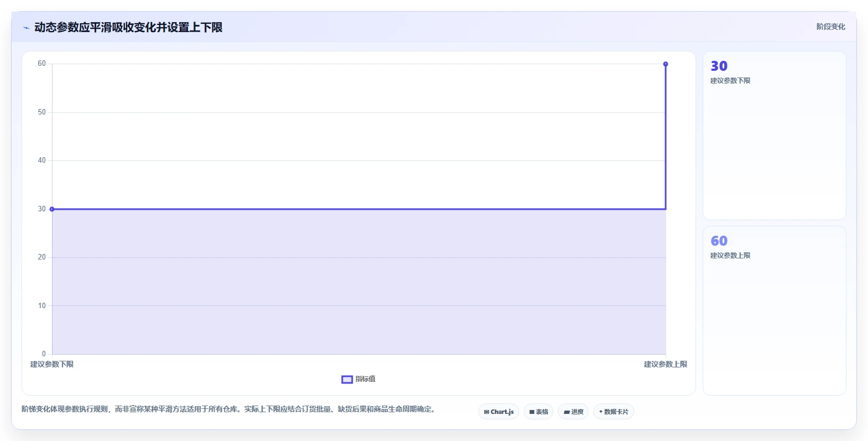Click the title 动态参数应平滑吸收变化并设置上下限
The height and width of the screenshot is (441, 868).
pyautogui.click(x=128, y=27)
